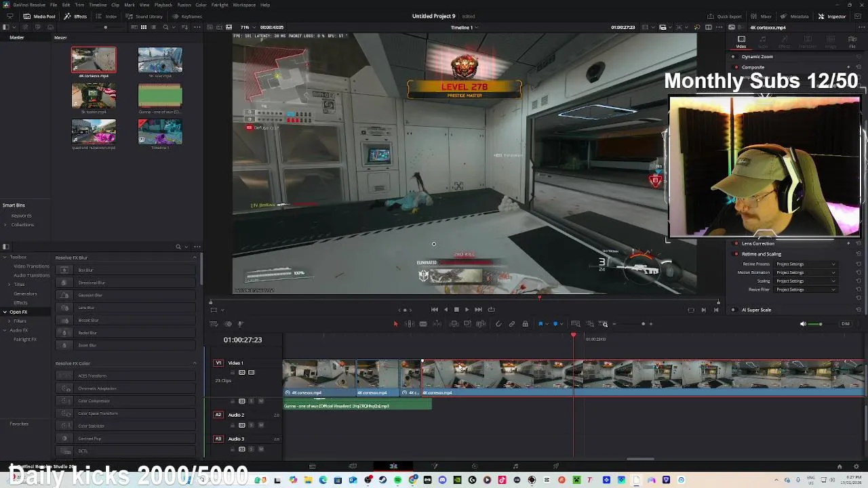The image size is (868, 488).
Task: Open the Fusion menu
Action: click(184, 5)
